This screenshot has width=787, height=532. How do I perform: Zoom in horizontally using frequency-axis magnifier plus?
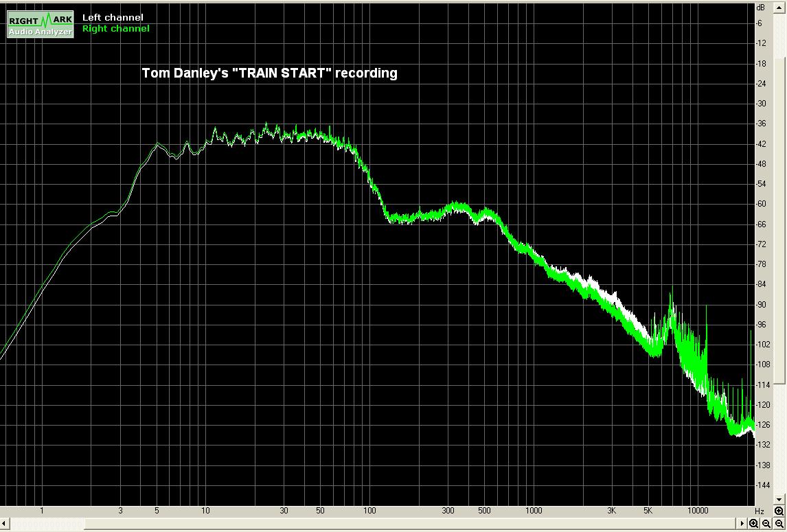753,524
